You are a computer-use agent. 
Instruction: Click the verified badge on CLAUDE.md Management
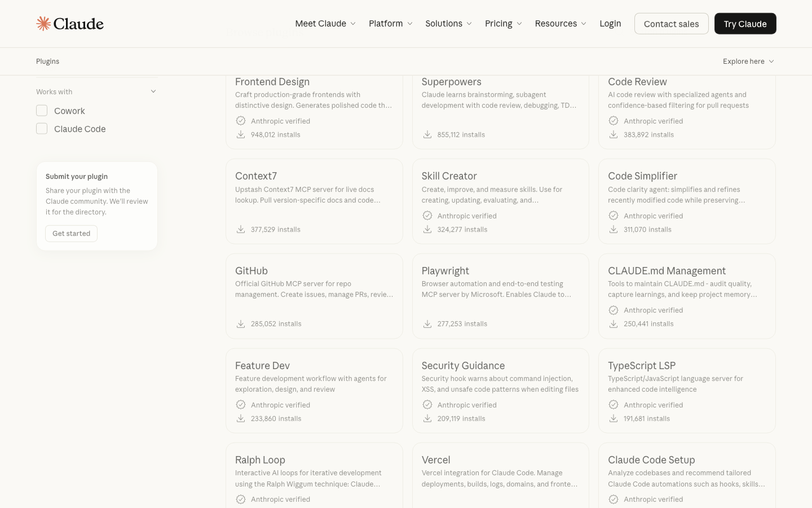[x=614, y=310]
